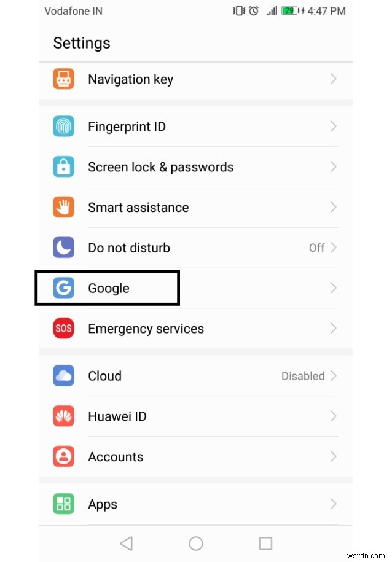The image size is (392, 562).
Task: Tap the Smart assistance hand icon
Action: point(63,208)
